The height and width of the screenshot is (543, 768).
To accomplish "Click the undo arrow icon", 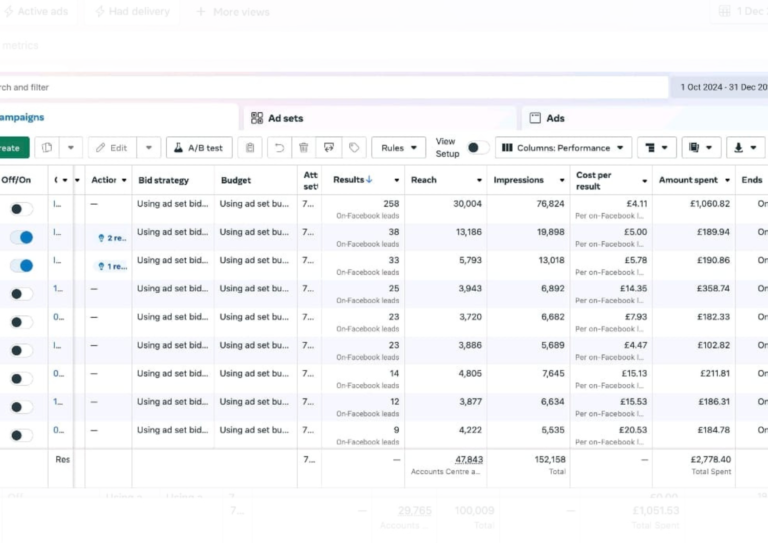I will pos(280,148).
